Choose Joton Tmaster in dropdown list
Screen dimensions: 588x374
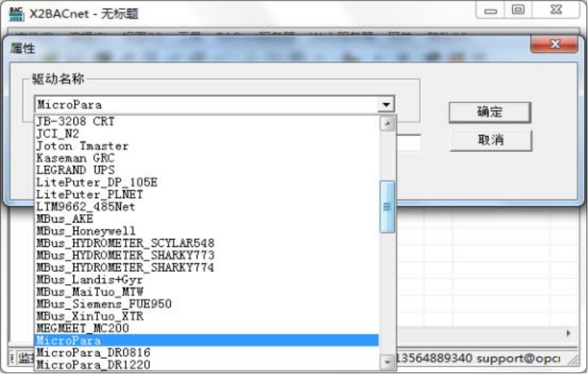click(x=207, y=146)
